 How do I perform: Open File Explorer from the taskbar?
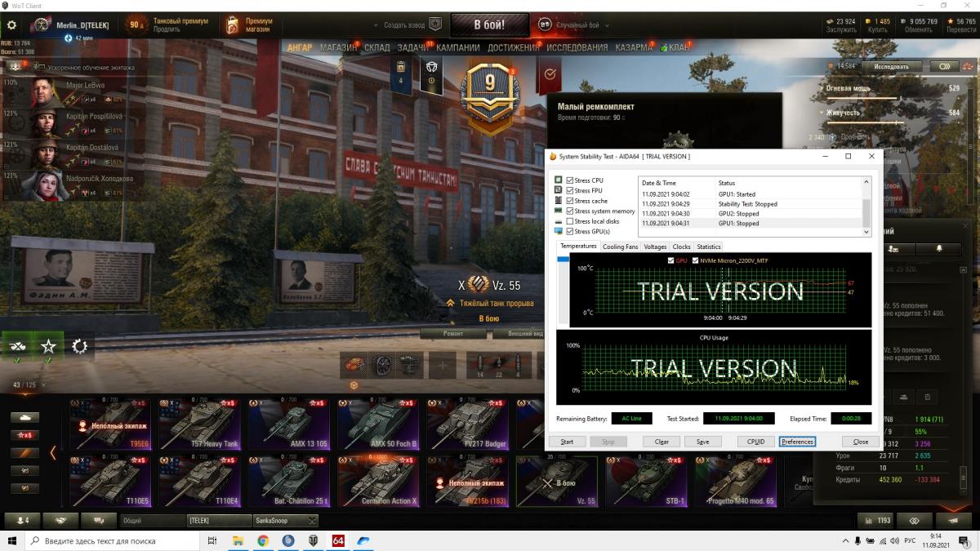pyautogui.click(x=238, y=540)
